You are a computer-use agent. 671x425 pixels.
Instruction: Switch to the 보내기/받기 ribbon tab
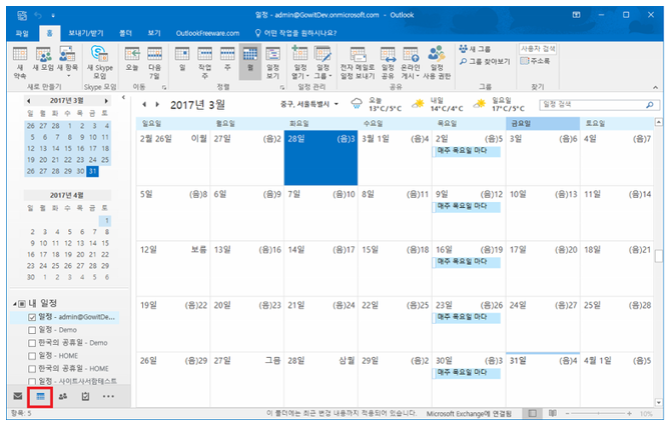coord(86,33)
